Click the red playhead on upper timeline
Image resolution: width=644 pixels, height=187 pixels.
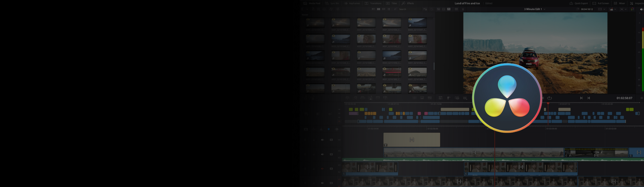tap(548, 103)
